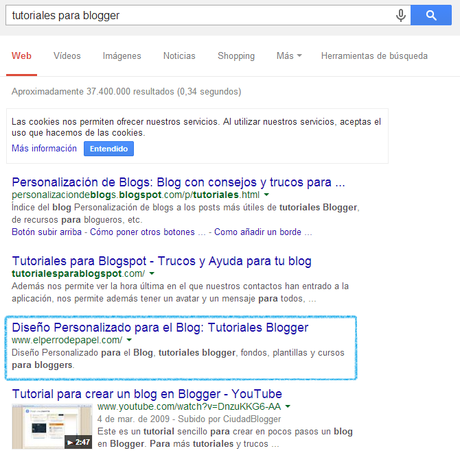Viewport: 460px width, 455px height.
Task: Select the Web tab
Action: pos(21,56)
